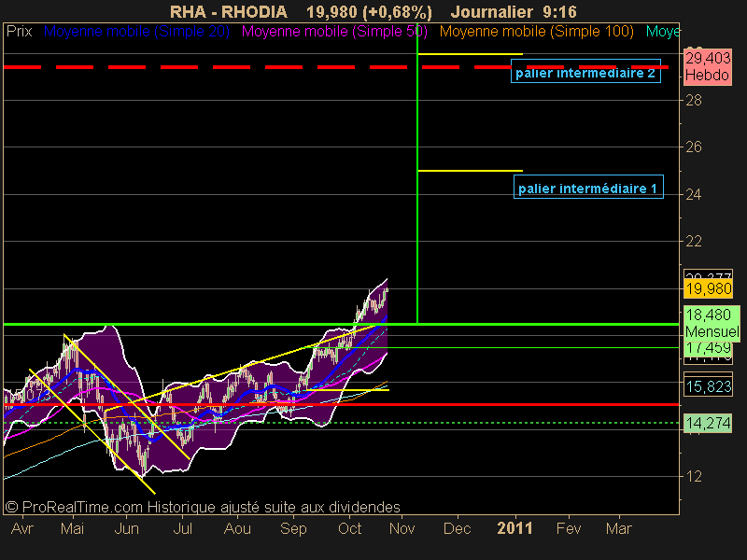Select the Prix legend entry
747x560 pixels.
pos(19,32)
